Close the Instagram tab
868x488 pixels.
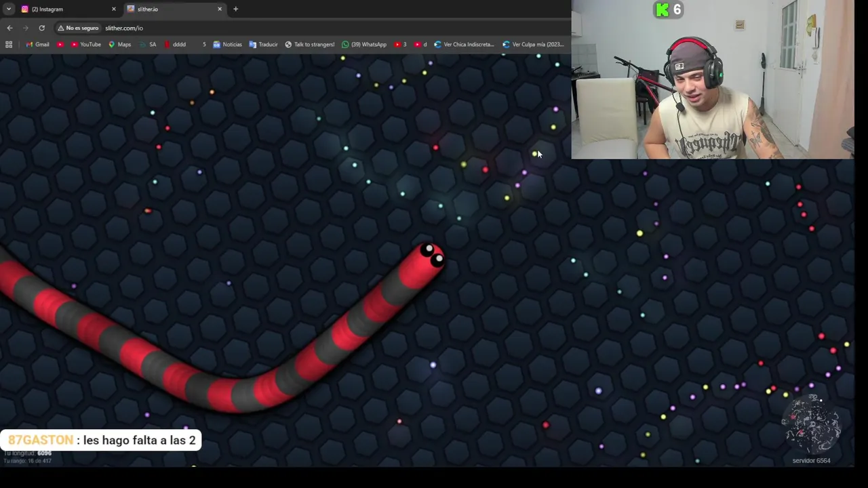click(x=113, y=9)
